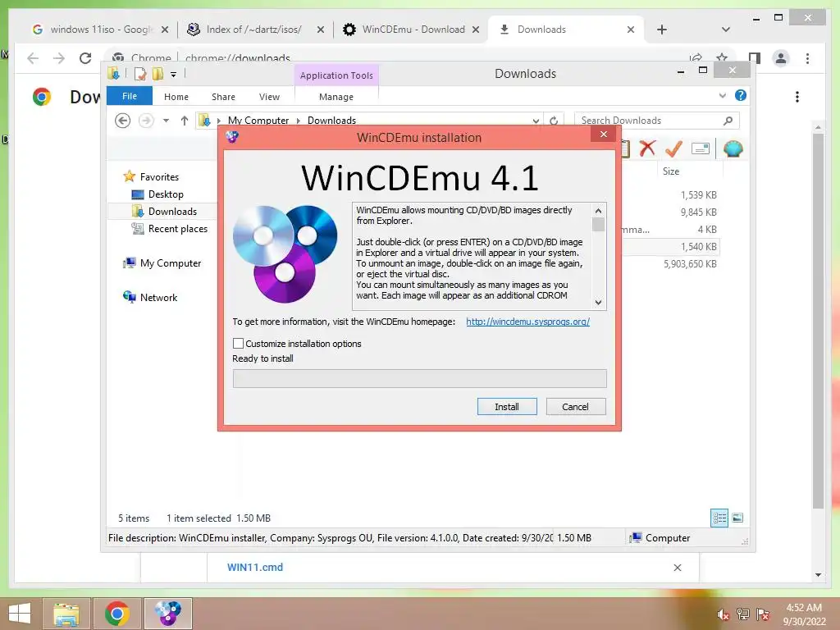Open a new Chrome tab

pyautogui.click(x=662, y=30)
